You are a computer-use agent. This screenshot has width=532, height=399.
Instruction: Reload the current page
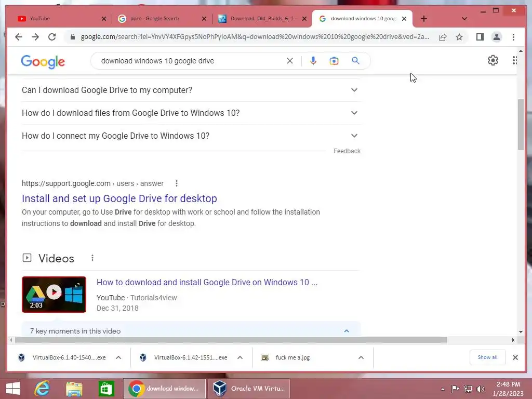[x=52, y=37]
